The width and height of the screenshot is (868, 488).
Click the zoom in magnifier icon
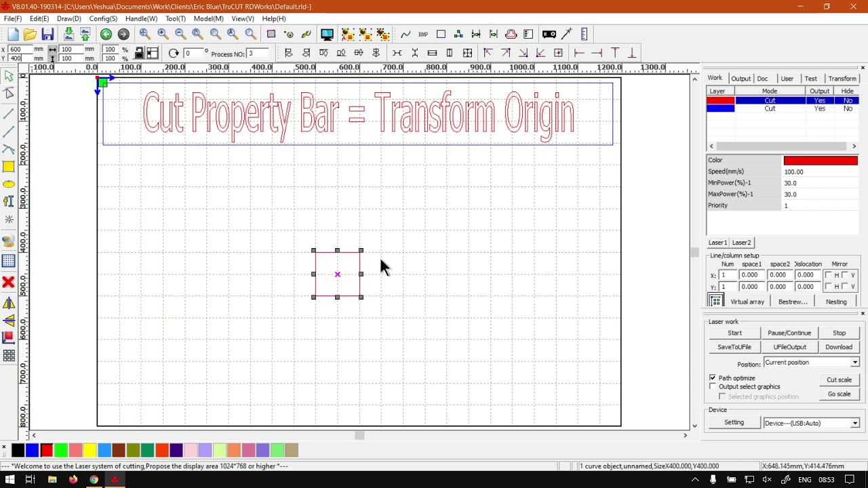coord(163,35)
